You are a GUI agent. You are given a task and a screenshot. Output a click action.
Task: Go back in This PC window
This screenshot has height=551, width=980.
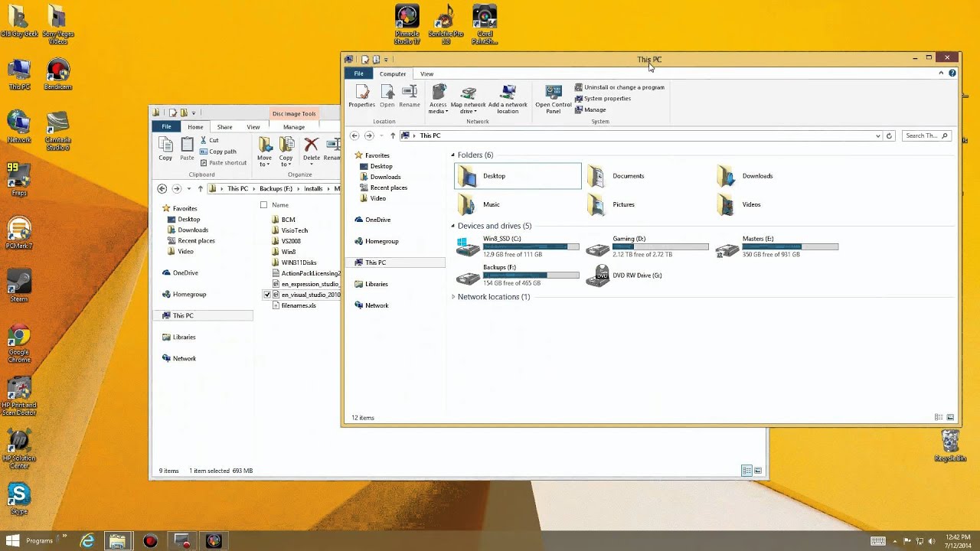click(x=354, y=135)
